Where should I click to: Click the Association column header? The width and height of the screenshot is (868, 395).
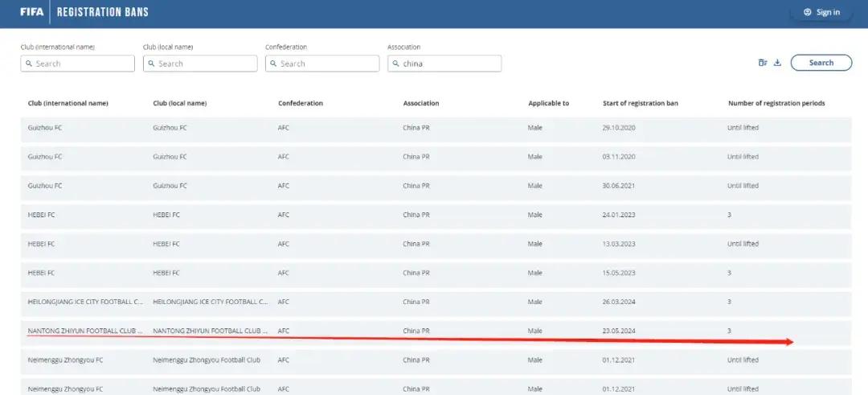coord(421,103)
